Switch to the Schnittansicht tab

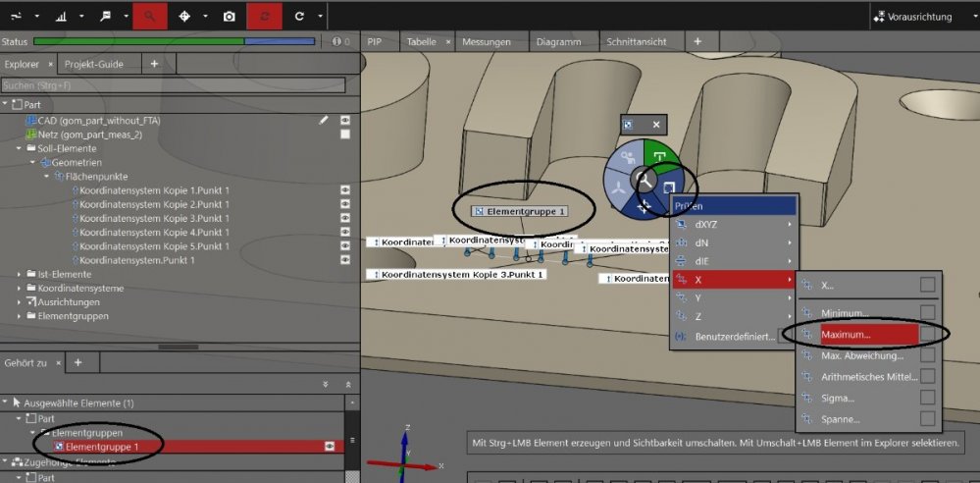point(637,42)
